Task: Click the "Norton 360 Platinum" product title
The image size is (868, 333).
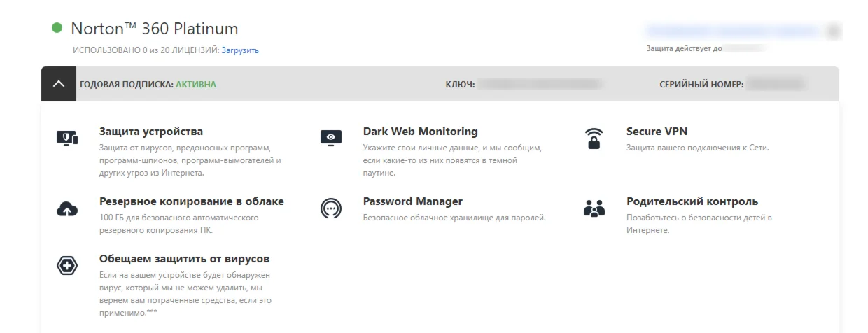Action: [155, 29]
